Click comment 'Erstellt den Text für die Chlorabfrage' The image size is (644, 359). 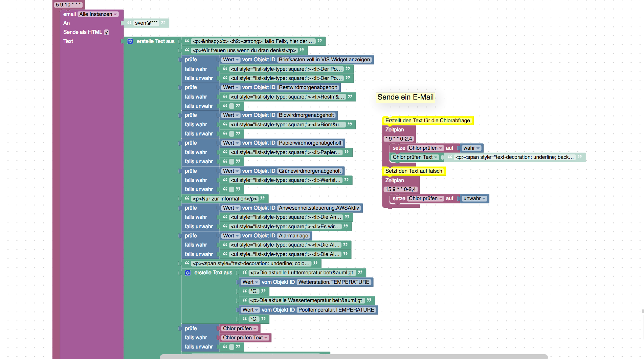428,121
